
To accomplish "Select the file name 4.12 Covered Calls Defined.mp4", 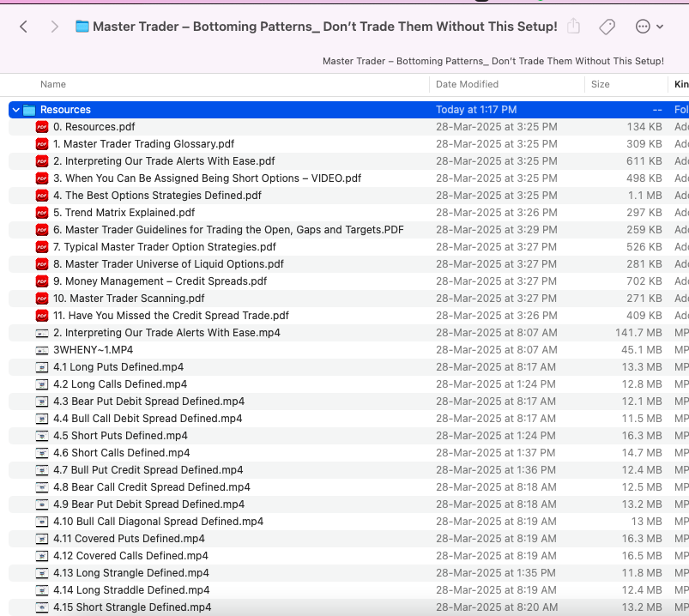I will pos(130,556).
